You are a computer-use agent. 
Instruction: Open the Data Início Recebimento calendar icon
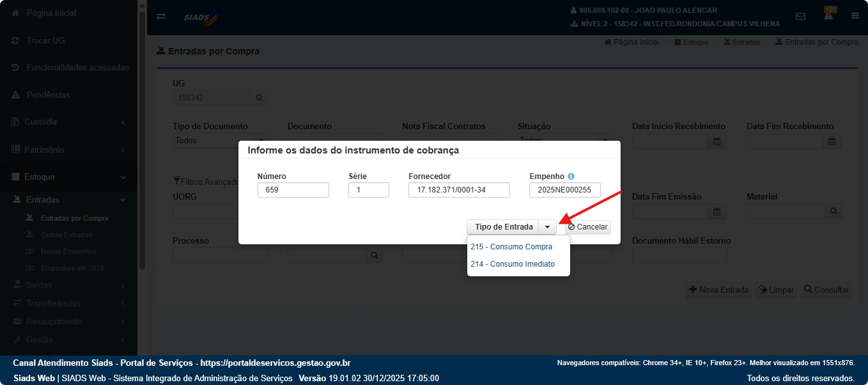click(x=717, y=141)
